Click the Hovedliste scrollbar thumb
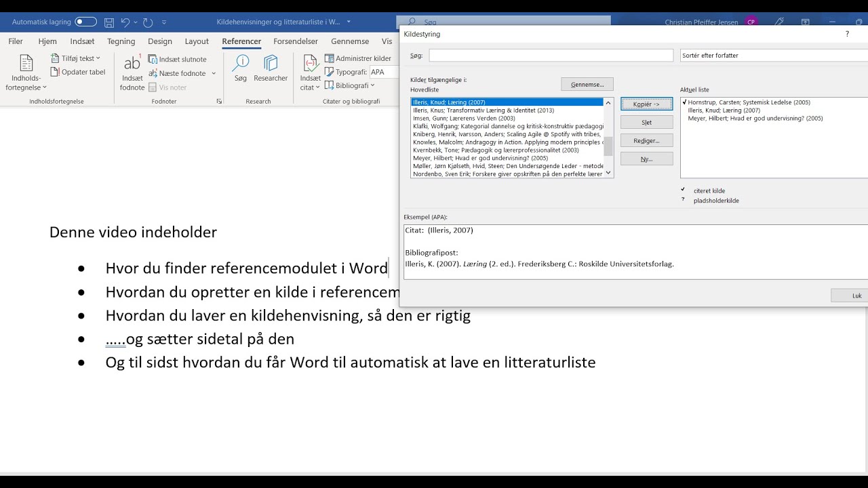868x488 pixels. coord(608,146)
